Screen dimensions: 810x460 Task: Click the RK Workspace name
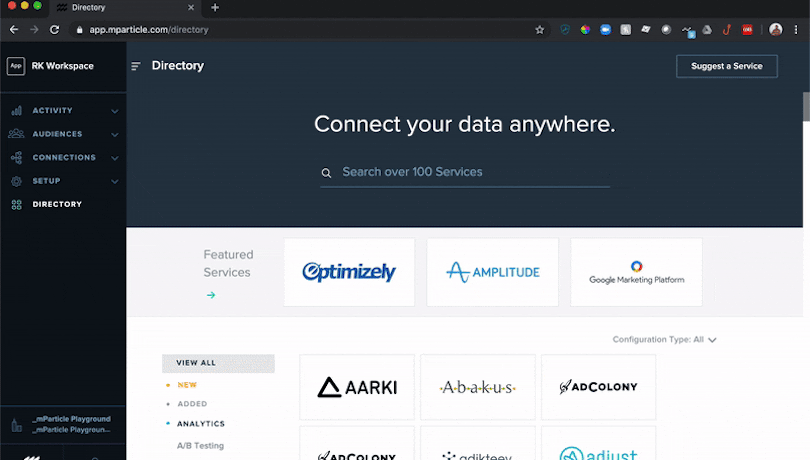tap(63, 66)
